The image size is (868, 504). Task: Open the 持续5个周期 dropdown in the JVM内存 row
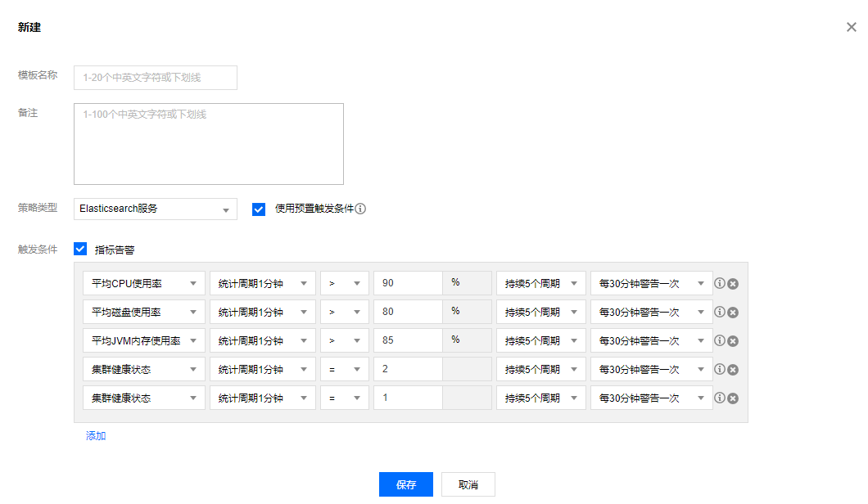(540, 341)
